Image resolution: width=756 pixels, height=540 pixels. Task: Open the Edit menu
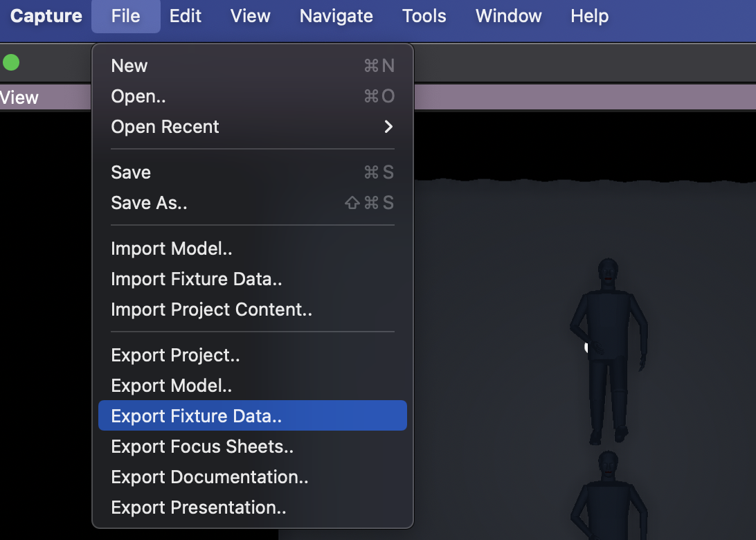coord(185,17)
